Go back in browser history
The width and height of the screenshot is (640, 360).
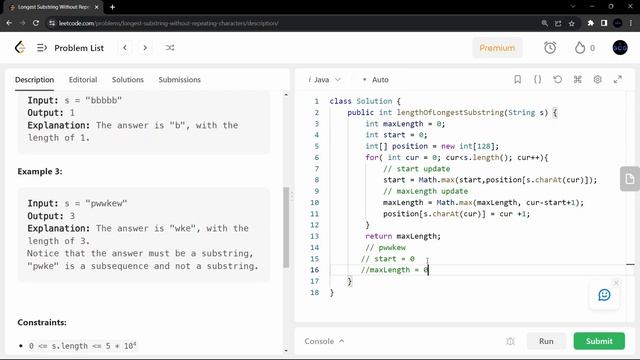[9, 23]
